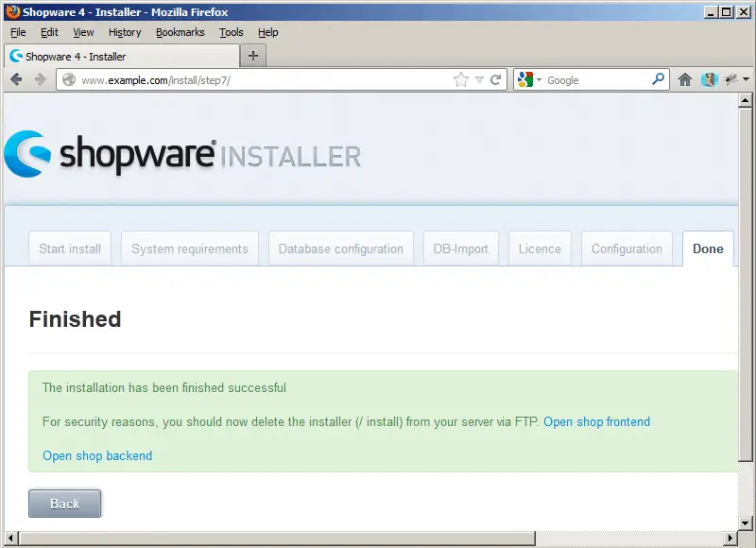Screen dimensions: 756x548
Task: Go to DB-Import step tab
Action: tap(461, 248)
